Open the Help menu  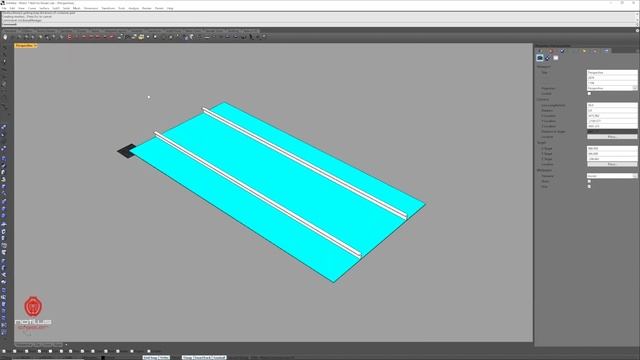tap(170, 8)
